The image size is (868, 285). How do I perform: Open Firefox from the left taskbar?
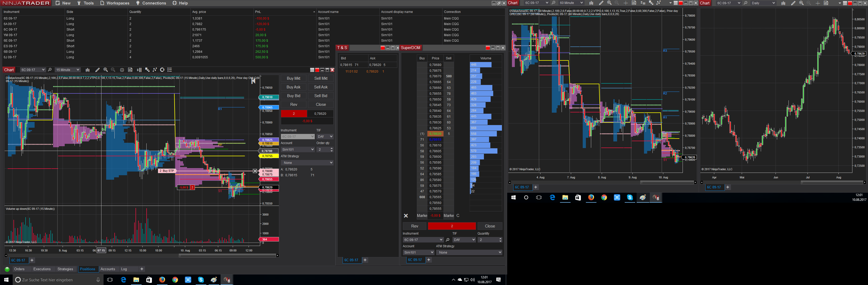click(x=162, y=280)
